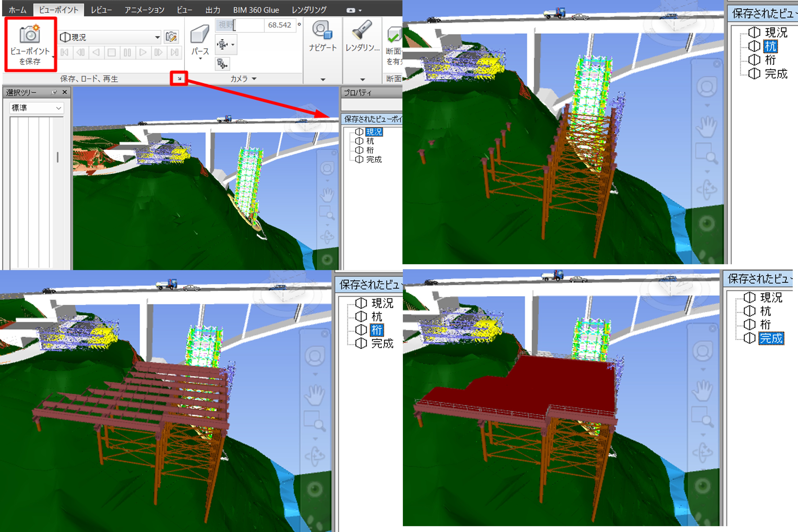Click the Show Tilt Bar camera icon
The width and height of the screenshot is (798, 532).
coord(222,63)
